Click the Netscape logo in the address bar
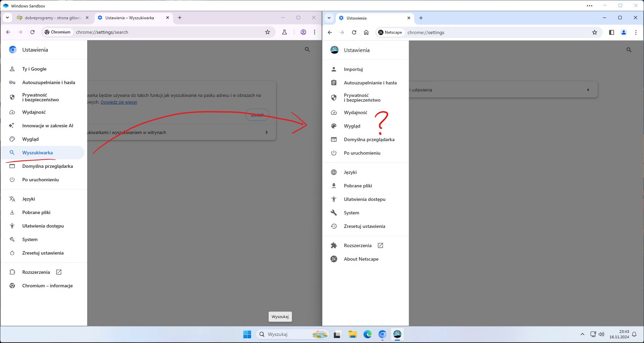Image resolution: width=644 pixels, height=343 pixels. click(381, 32)
